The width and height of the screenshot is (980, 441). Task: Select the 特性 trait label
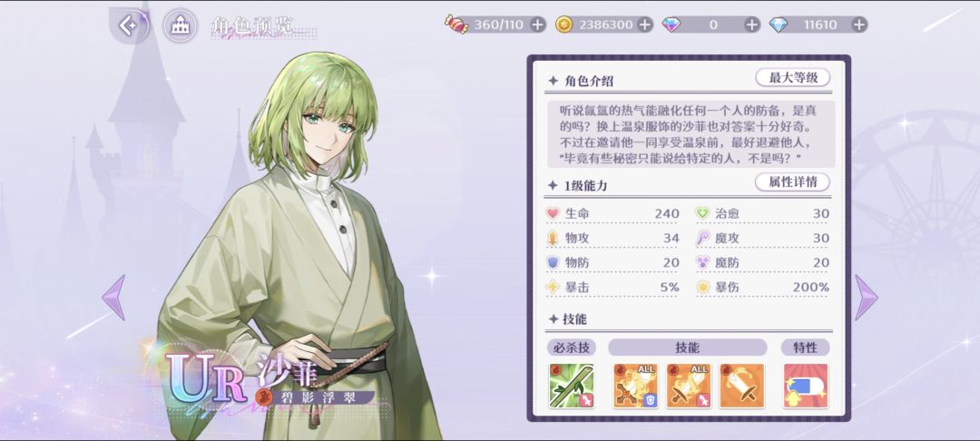[x=806, y=348]
